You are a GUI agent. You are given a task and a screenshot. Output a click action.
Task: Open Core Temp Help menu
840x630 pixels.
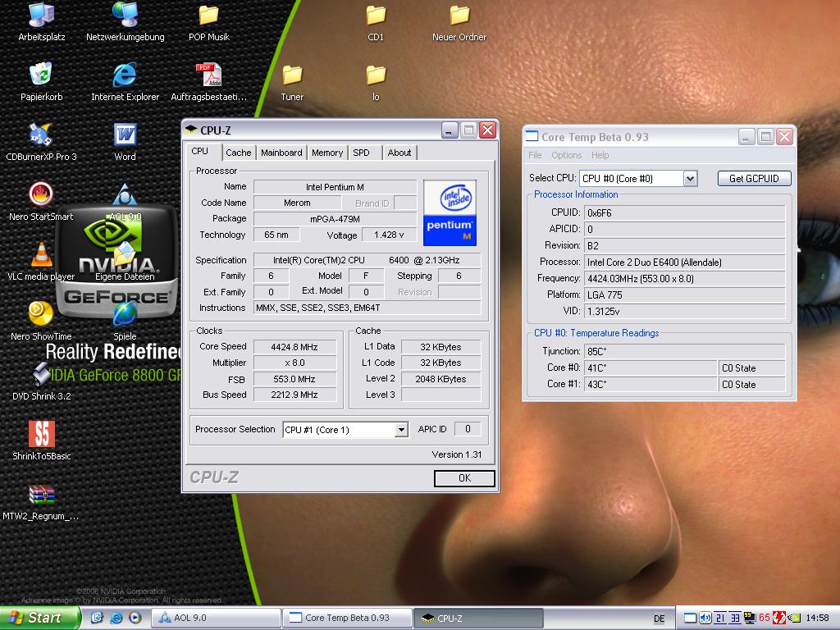[x=600, y=155]
